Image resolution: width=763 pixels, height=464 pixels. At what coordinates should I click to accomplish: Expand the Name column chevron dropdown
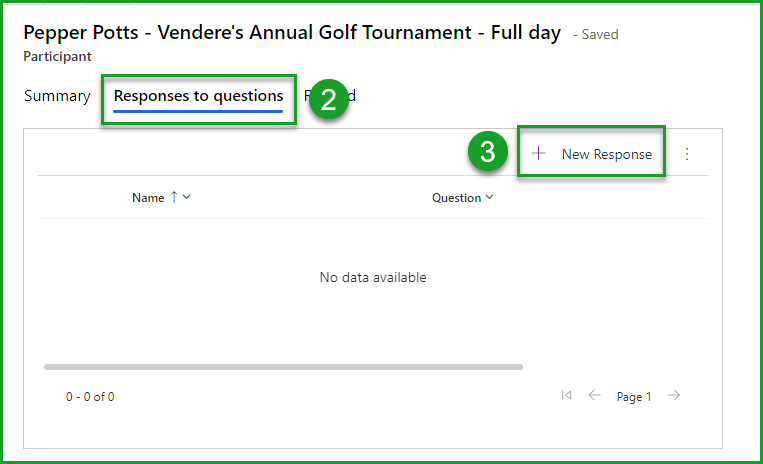pos(187,198)
